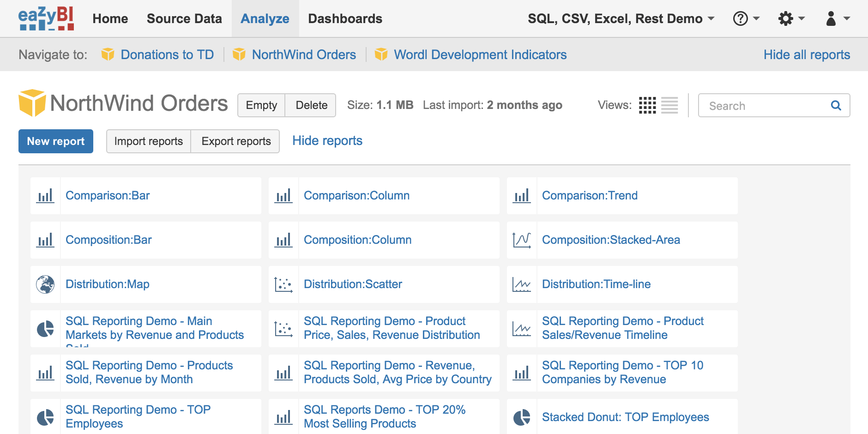The image size is (868, 434).
Task: Click pie icon of Stacked Donut report
Action: coord(522,417)
